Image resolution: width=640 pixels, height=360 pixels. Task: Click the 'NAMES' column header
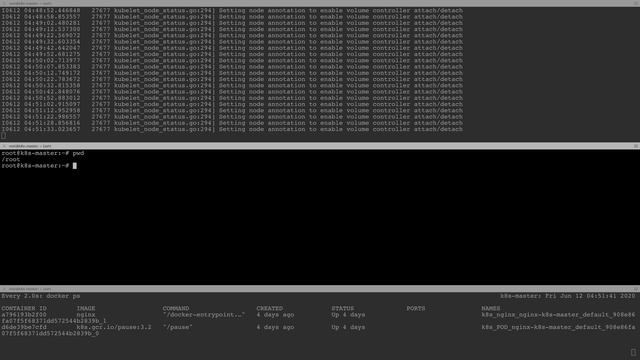tap(491, 309)
